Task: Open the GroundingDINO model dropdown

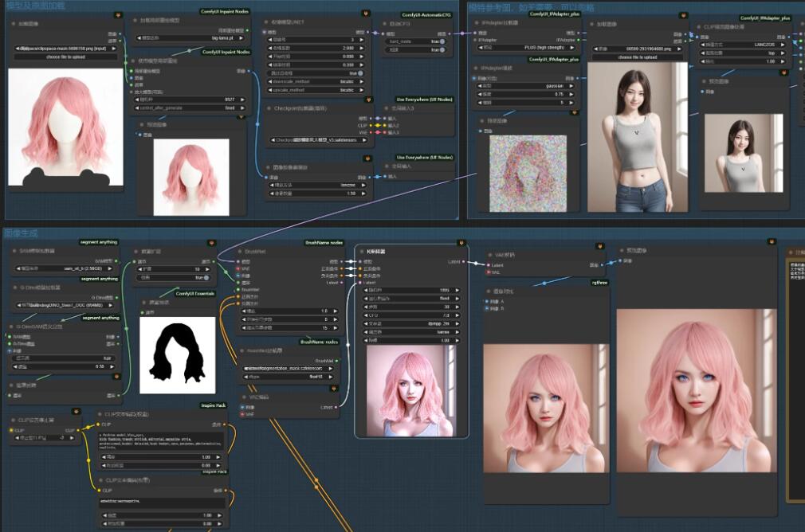Action: click(x=65, y=305)
